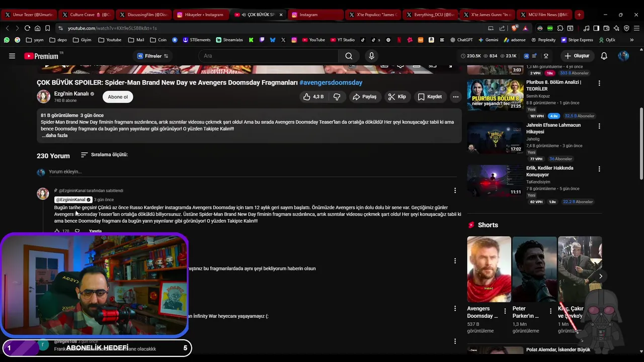Open the Peter Parker'ın Short thumbnail
Screen dimensions: 644x362
tap(534, 269)
